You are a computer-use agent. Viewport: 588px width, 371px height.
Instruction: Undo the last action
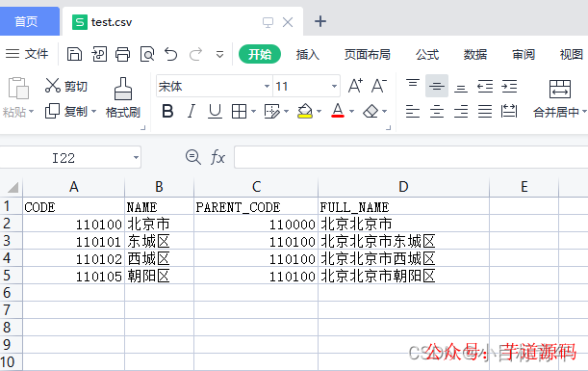click(171, 55)
